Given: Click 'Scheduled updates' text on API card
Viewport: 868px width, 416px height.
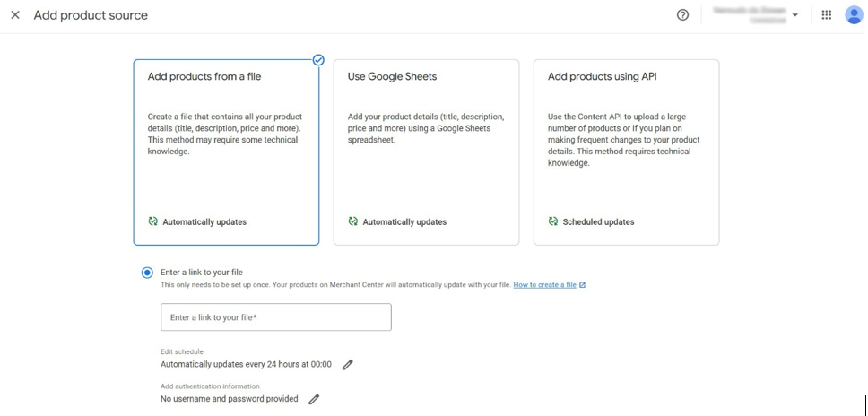Looking at the screenshot, I should (x=598, y=221).
